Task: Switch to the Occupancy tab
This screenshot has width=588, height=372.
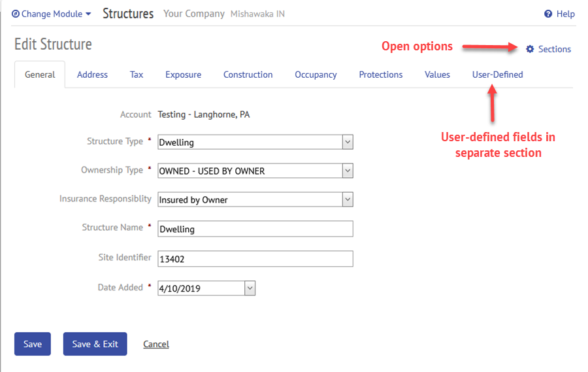Action: pos(316,75)
